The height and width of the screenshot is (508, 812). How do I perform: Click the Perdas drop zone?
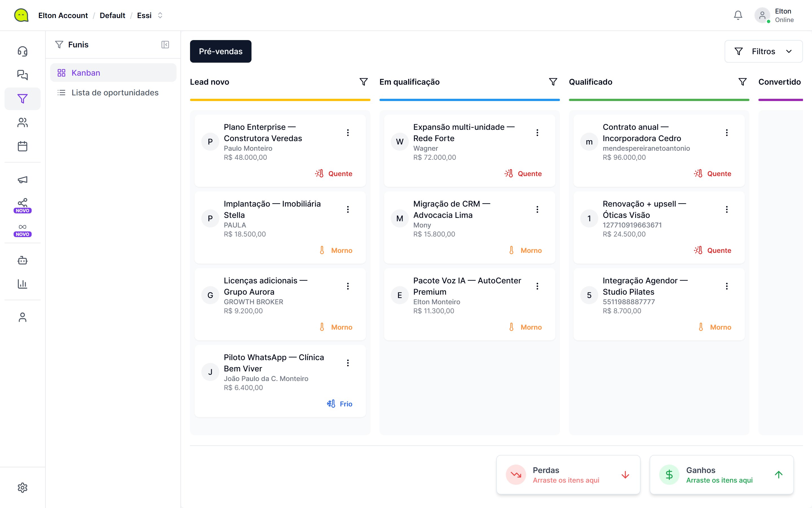[568, 475]
